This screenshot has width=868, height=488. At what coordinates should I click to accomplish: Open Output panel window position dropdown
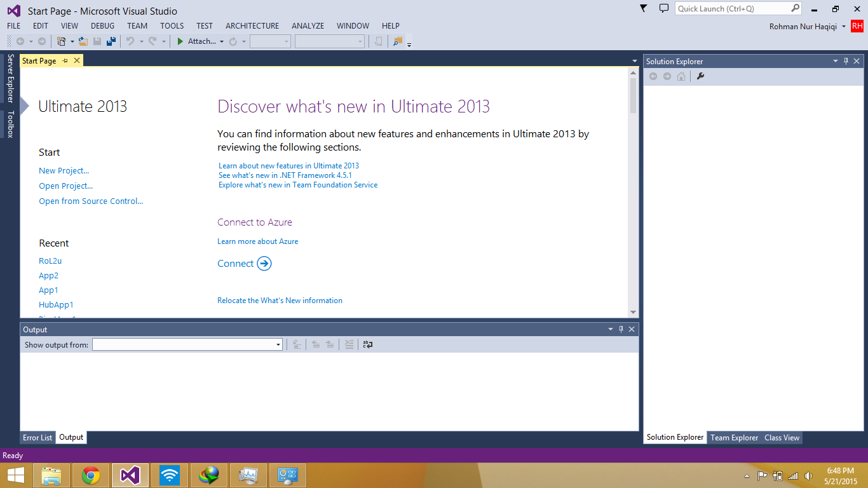(611, 329)
